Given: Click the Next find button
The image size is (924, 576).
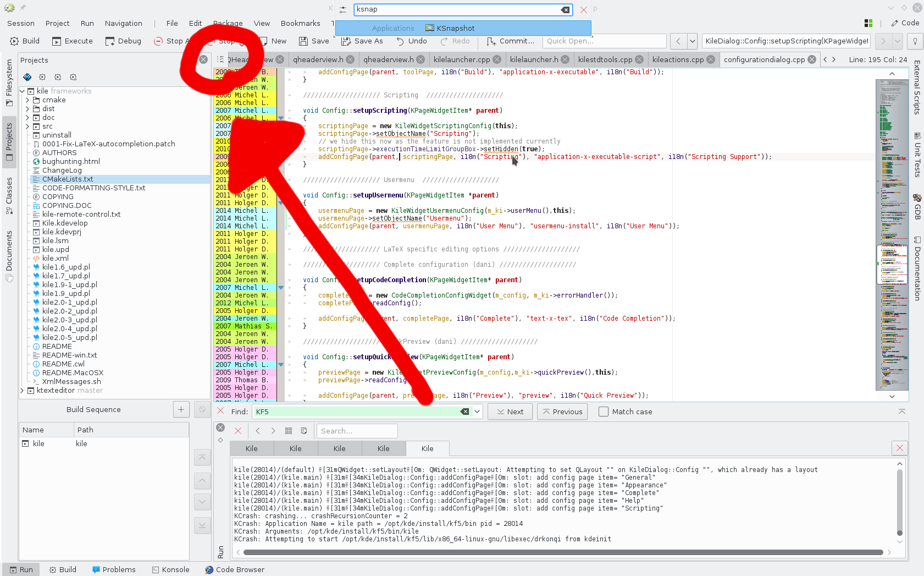Looking at the screenshot, I should point(510,412).
